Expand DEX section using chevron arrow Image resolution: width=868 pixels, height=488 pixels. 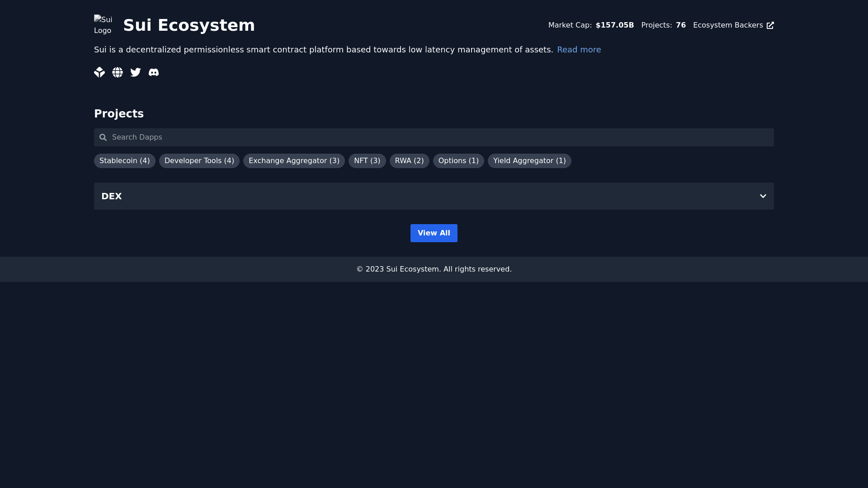point(763,196)
